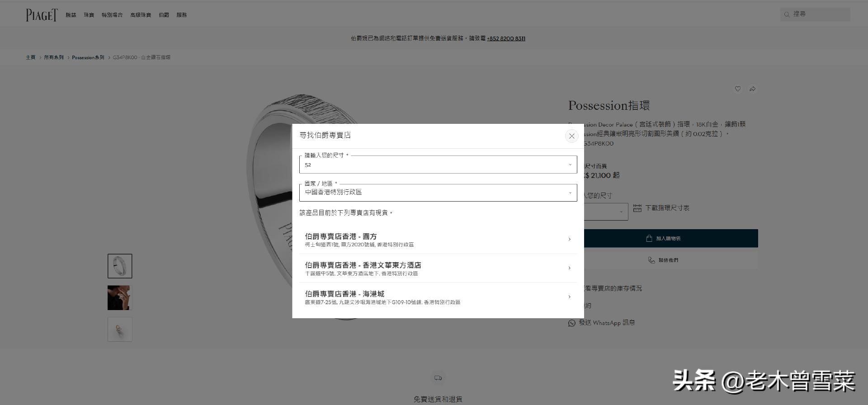Click 免費送貨和退貨 text
The image size is (868, 405).
(438, 399)
